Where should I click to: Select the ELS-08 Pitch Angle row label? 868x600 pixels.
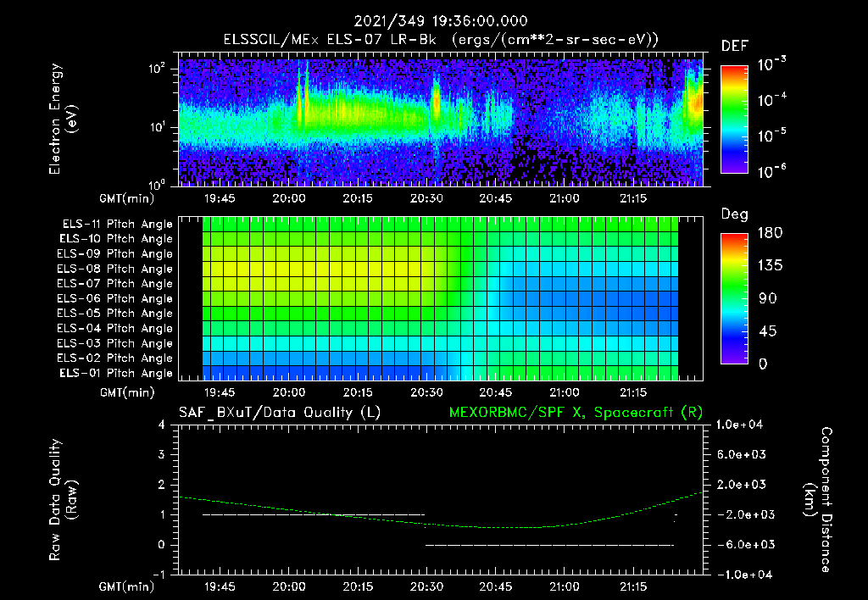(115, 269)
